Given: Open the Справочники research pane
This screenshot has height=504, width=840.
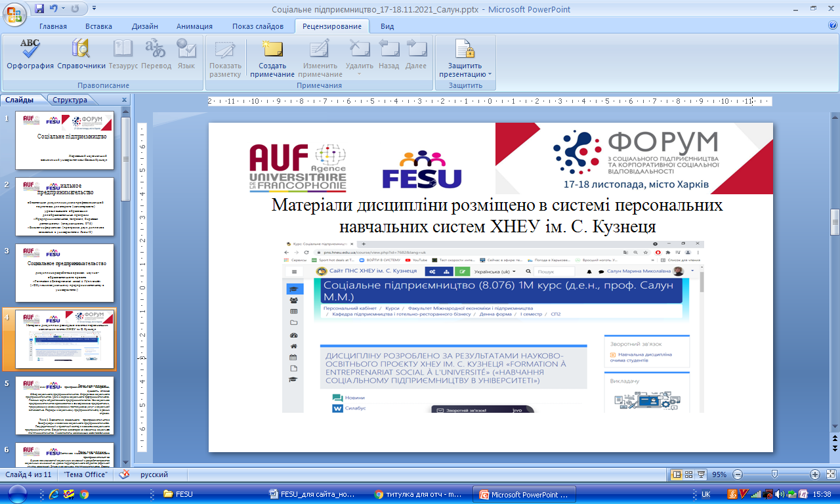Looking at the screenshot, I should point(81,54).
